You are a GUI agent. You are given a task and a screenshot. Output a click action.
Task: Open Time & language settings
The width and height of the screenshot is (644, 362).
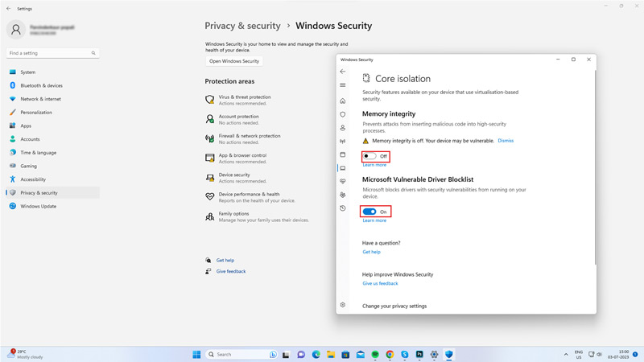pyautogui.click(x=52, y=152)
